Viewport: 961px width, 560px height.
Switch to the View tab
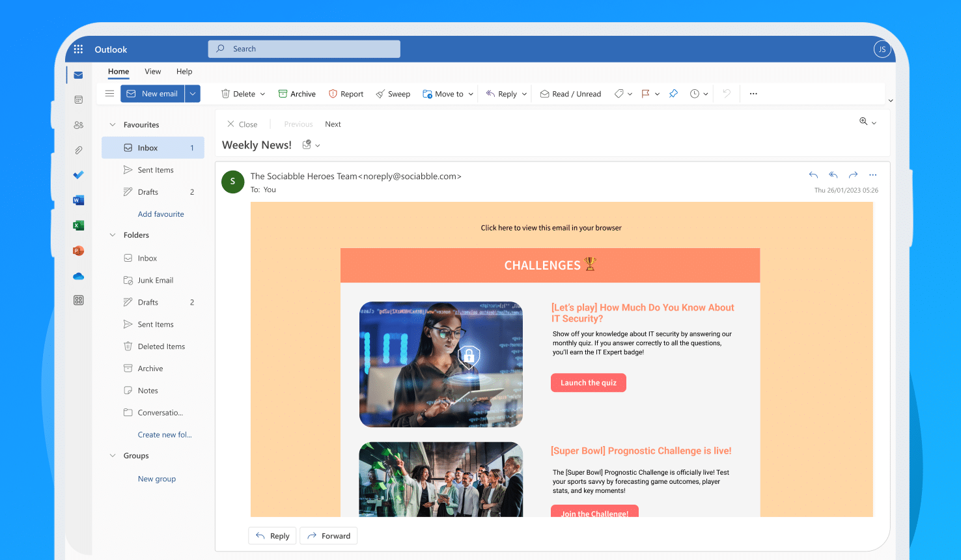[x=153, y=72]
